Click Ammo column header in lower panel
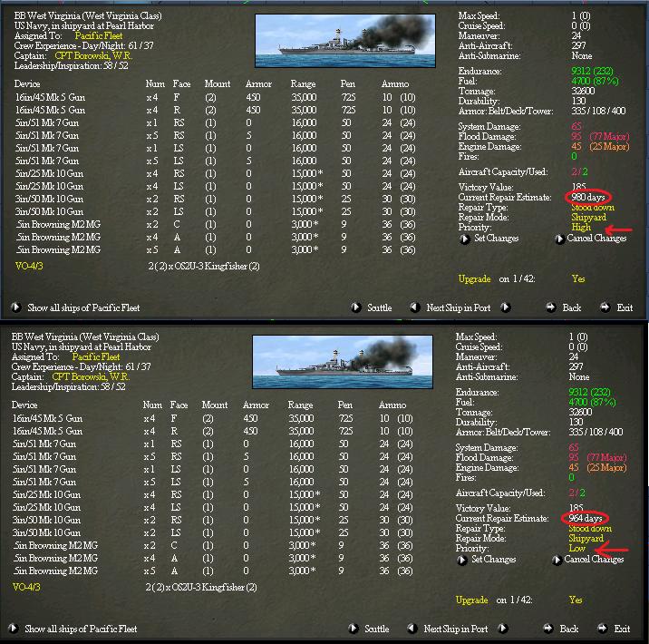Screen dimensions: 649x644 coord(392,405)
